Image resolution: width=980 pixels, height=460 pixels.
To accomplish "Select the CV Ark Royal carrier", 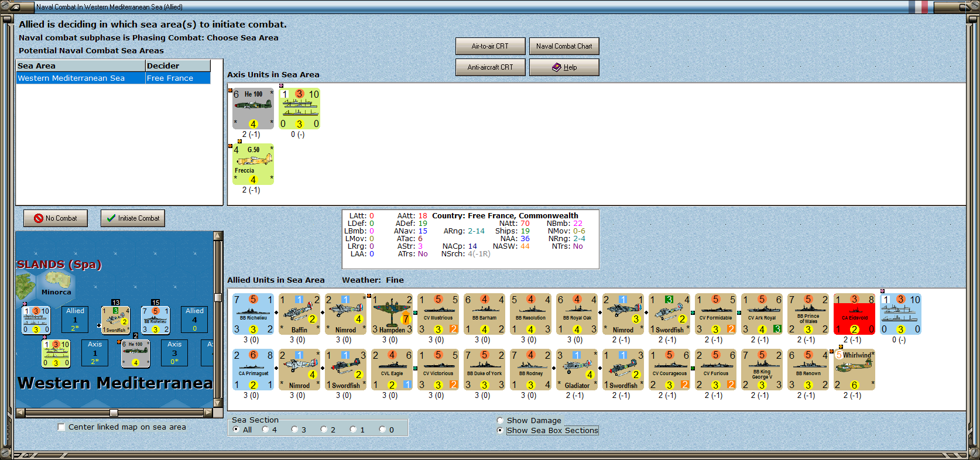I will pos(762,314).
